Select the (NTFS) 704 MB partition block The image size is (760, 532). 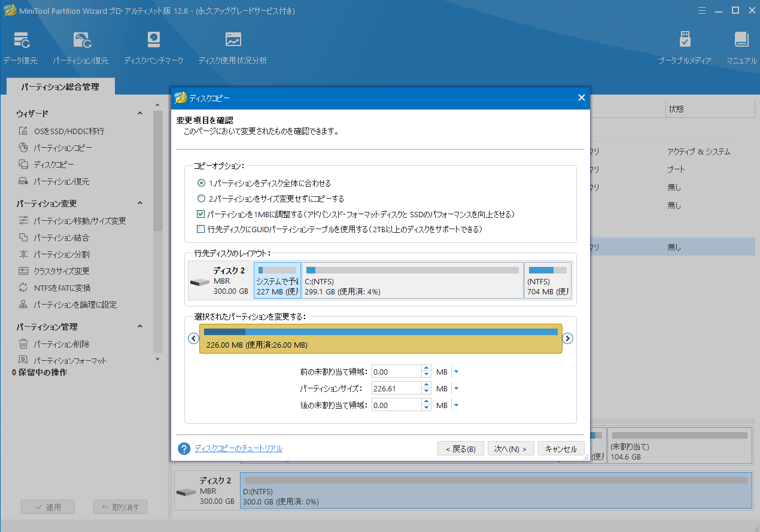pyautogui.click(x=548, y=280)
